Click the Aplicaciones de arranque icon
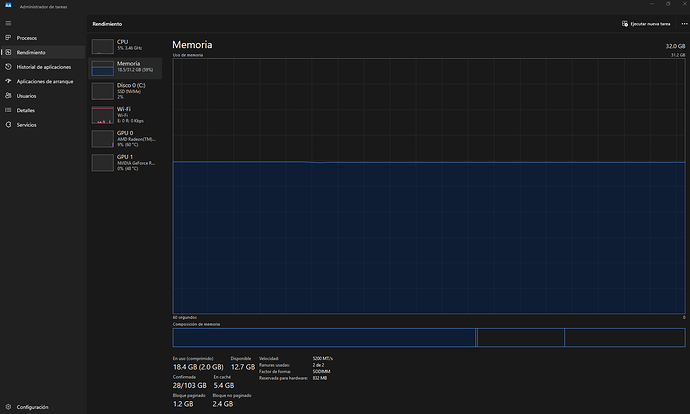The width and height of the screenshot is (690, 414). (x=8, y=81)
